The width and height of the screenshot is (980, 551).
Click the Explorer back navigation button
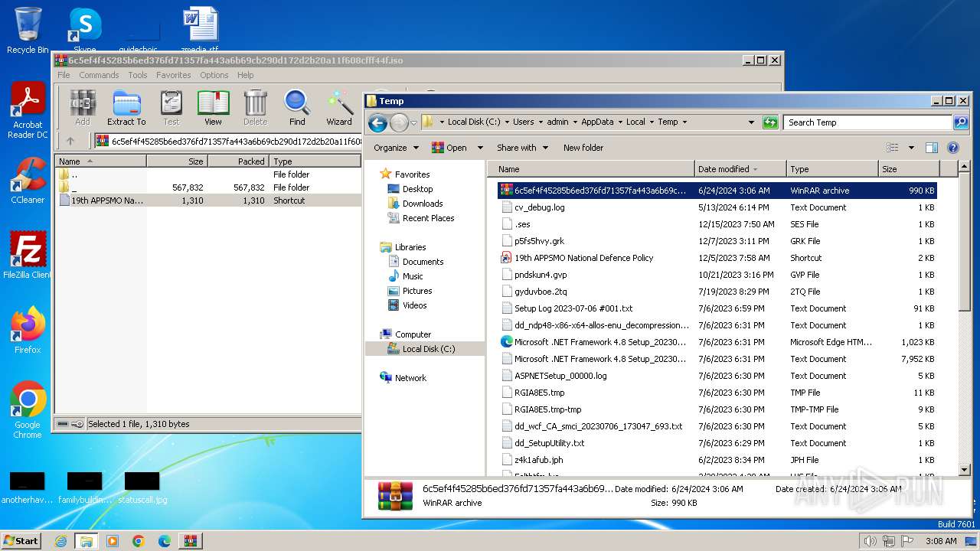click(377, 122)
